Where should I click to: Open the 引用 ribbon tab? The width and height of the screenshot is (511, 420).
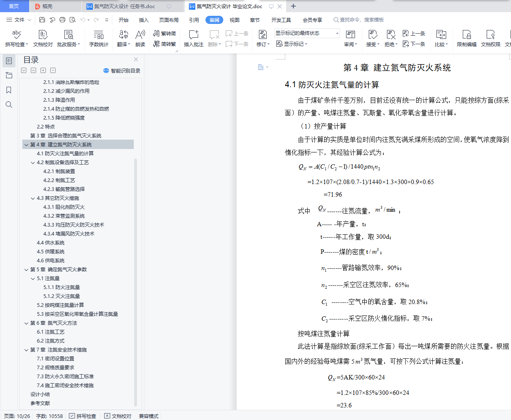point(194,20)
